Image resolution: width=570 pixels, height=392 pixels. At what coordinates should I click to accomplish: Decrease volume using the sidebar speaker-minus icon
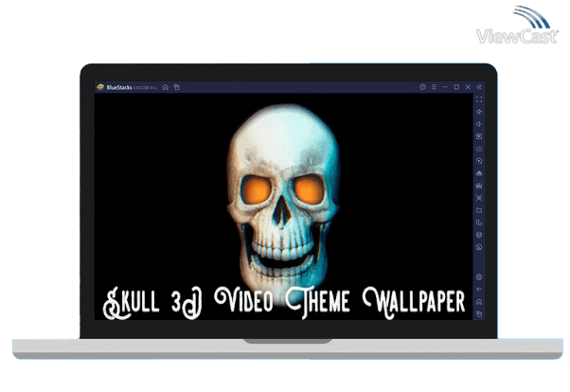click(x=479, y=124)
